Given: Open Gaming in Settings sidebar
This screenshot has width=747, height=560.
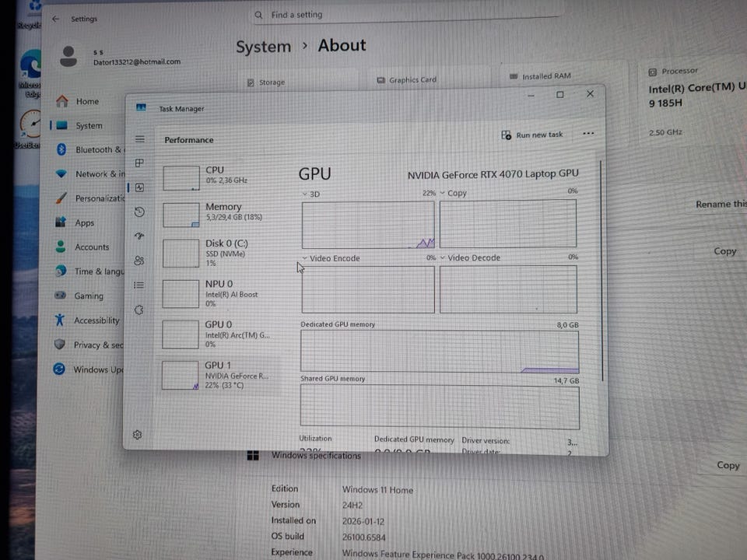Looking at the screenshot, I should 79,296.
